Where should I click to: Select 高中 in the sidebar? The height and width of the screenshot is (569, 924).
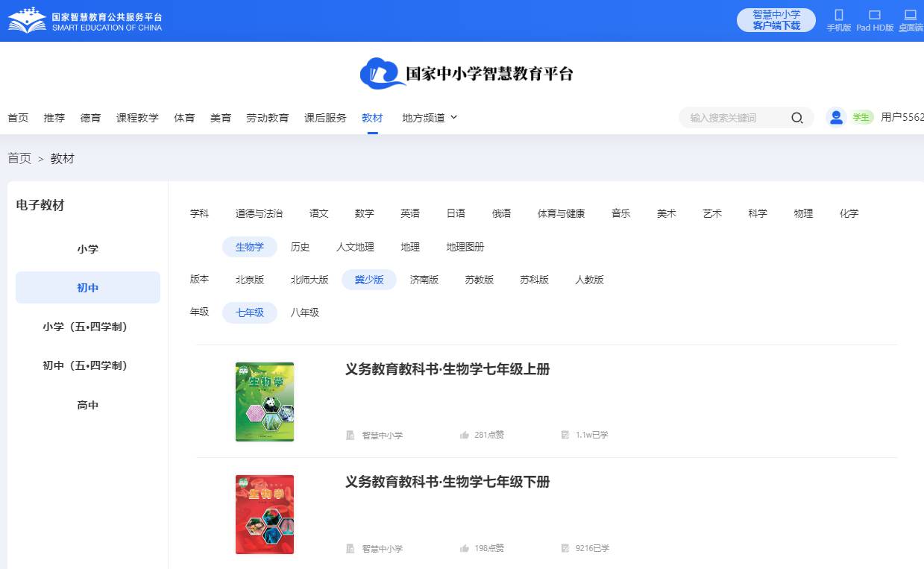[x=88, y=405]
